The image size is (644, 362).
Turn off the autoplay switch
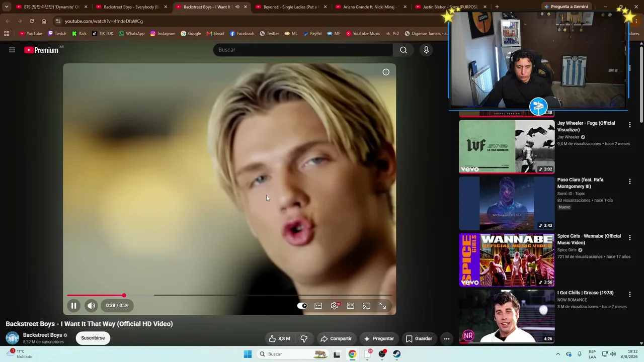(302, 306)
